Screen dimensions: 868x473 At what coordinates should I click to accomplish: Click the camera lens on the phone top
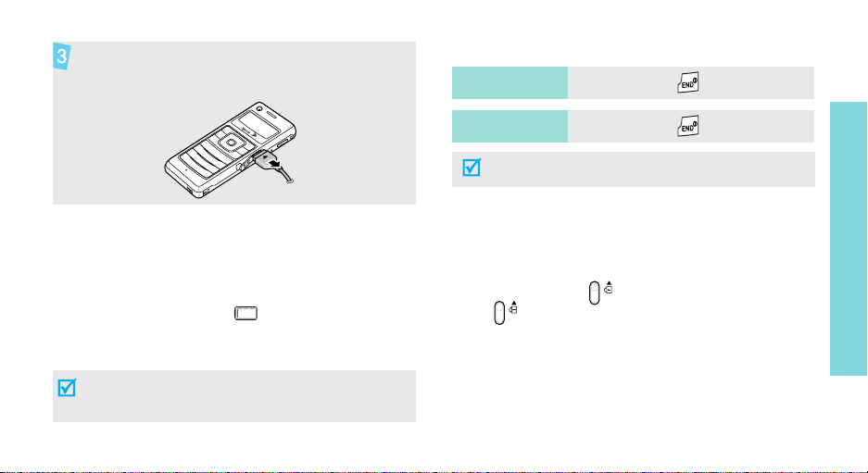click(x=258, y=108)
